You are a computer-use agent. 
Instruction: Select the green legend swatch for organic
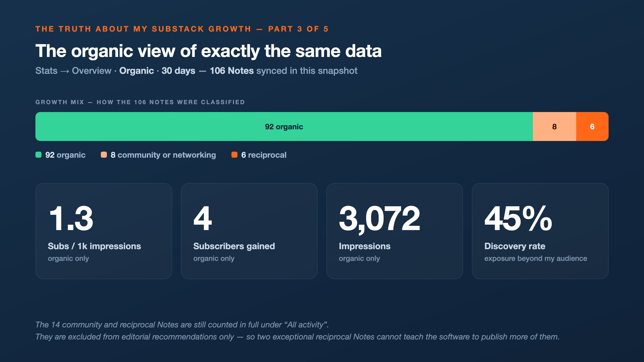pyautogui.click(x=38, y=155)
